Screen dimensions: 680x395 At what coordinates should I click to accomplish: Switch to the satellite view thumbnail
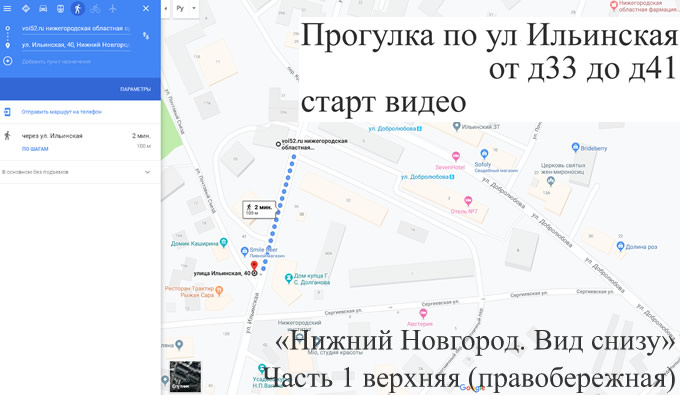pyautogui.click(x=185, y=376)
